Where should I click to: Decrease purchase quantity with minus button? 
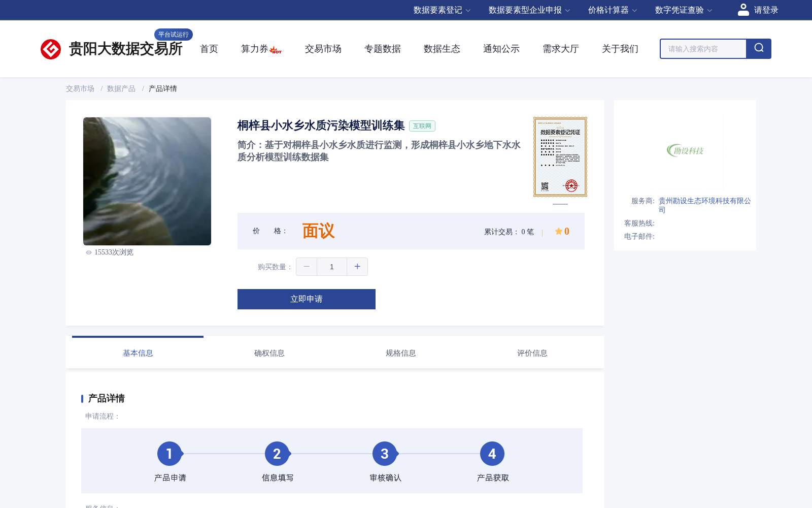(x=307, y=267)
